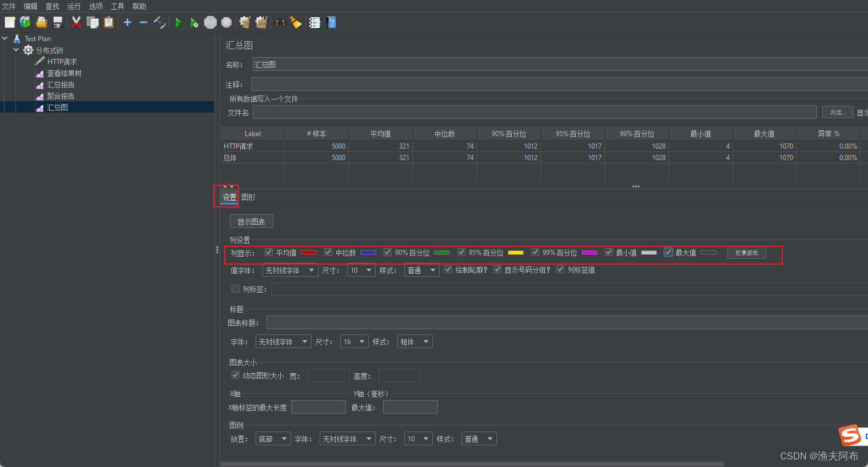Save the test plan with the floppy disk icon
The image size is (868, 467).
pyautogui.click(x=57, y=22)
